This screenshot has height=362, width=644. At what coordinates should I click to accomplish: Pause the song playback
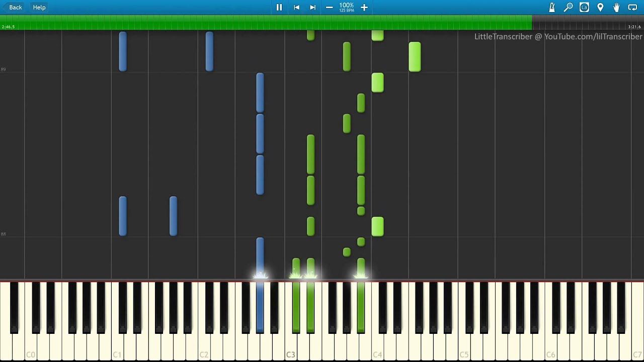click(279, 7)
